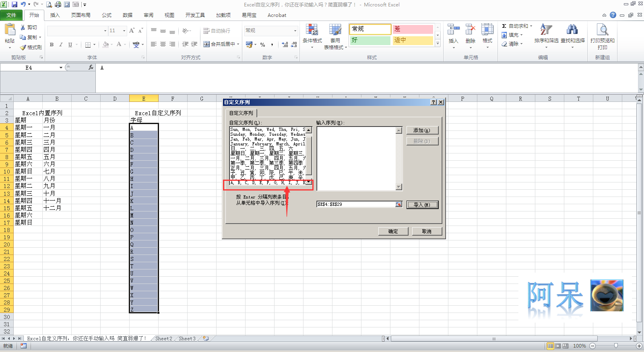Screen dimensions: 644x352
Task: Apply bottom vertical alignment
Action: pos(172,31)
